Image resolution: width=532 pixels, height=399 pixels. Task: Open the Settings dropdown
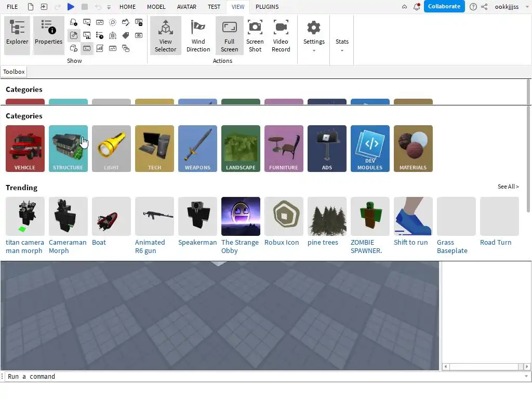point(314,35)
